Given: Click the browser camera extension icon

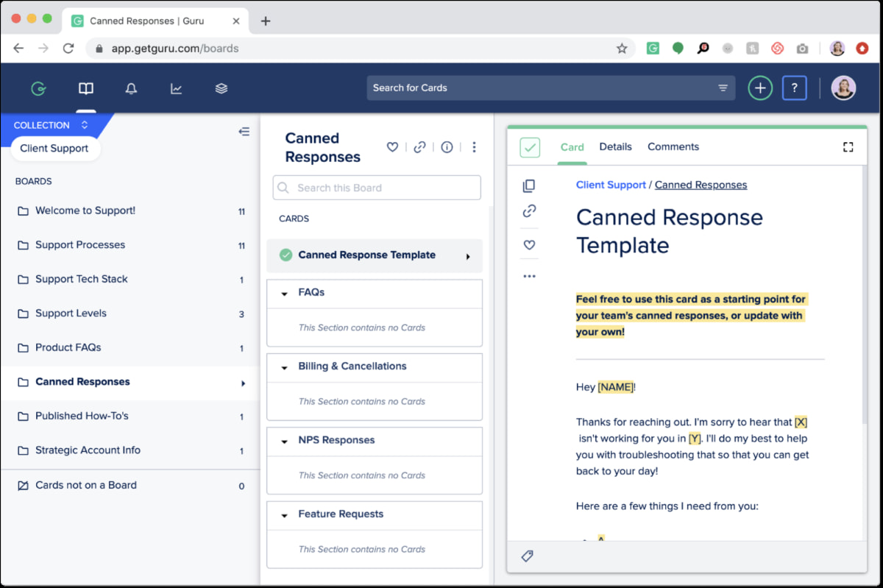Looking at the screenshot, I should [x=802, y=49].
